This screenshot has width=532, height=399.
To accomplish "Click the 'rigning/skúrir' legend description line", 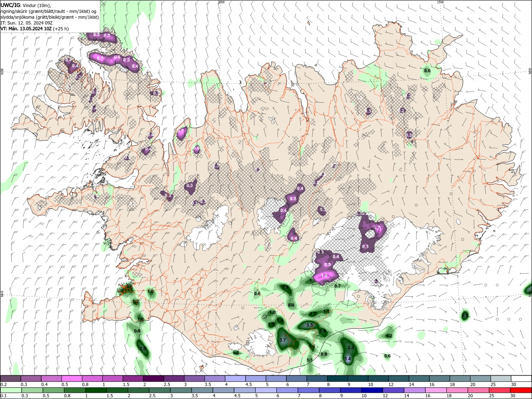I will tap(49, 11).
